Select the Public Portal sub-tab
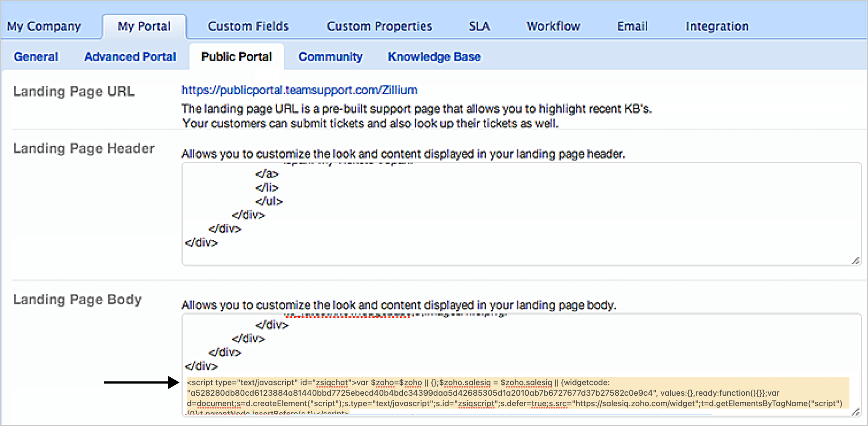Viewport: 868px width, 426px height. click(x=237, y=57)
